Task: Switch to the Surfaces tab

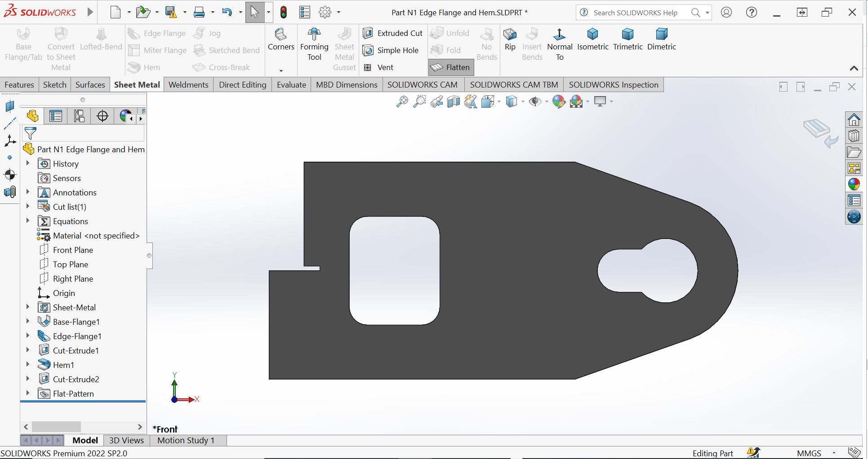Action: tap(90, 85)
